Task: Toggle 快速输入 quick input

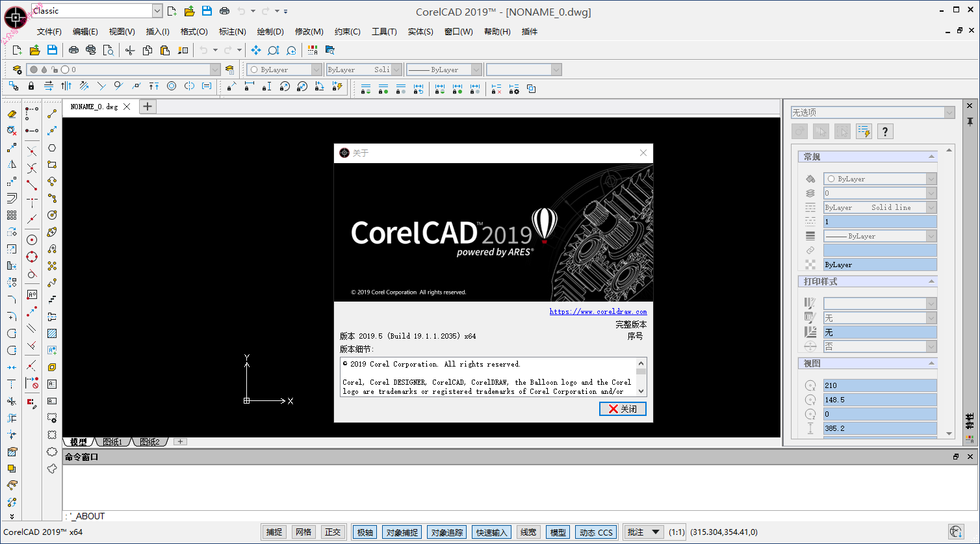Action: (491, 532)
